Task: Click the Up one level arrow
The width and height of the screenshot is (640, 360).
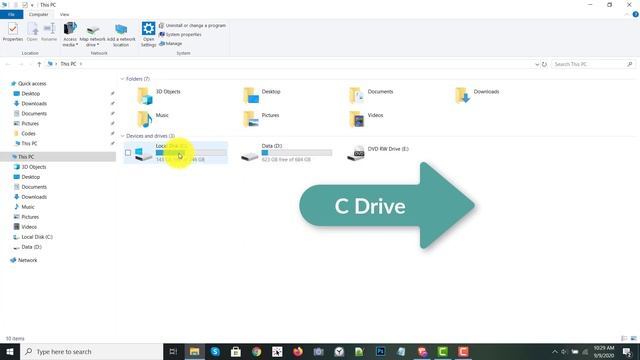Action: [x=39, y=64]
